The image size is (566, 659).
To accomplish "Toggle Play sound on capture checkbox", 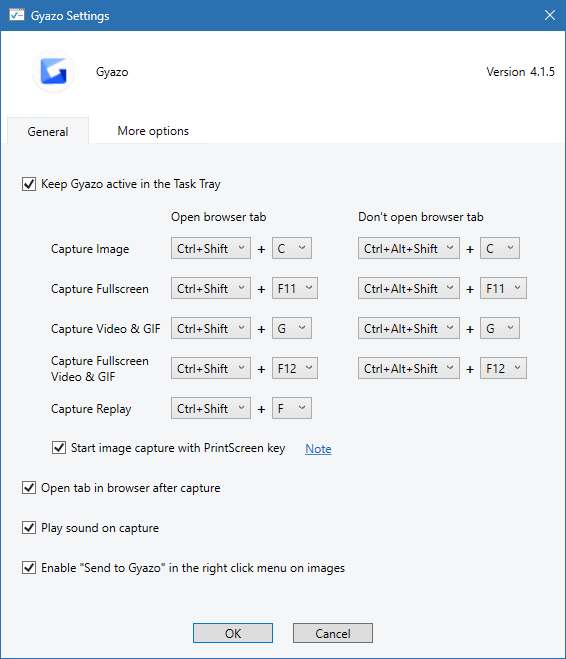I will click(29, 527).
